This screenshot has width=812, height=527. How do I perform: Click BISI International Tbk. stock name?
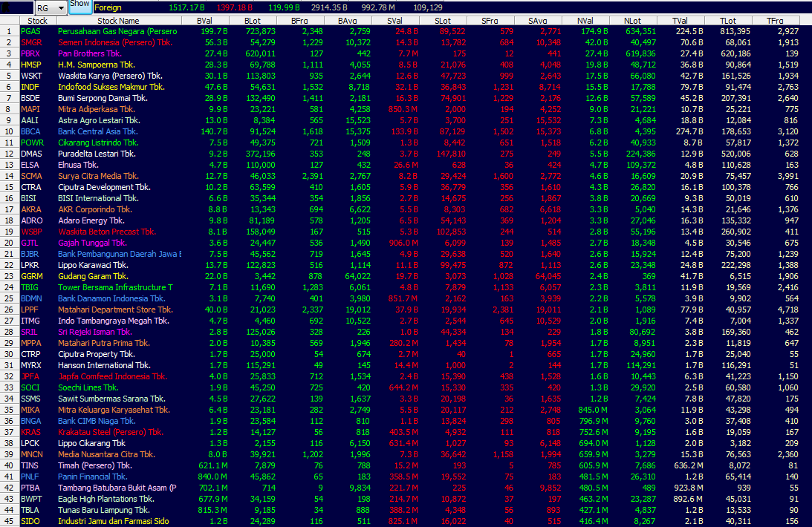[x=98, y=198]
